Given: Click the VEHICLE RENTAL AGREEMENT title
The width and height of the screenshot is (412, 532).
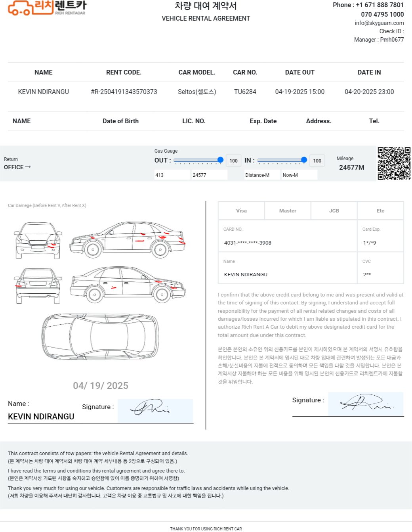Looking at the screenshot, I should (206, 18).
